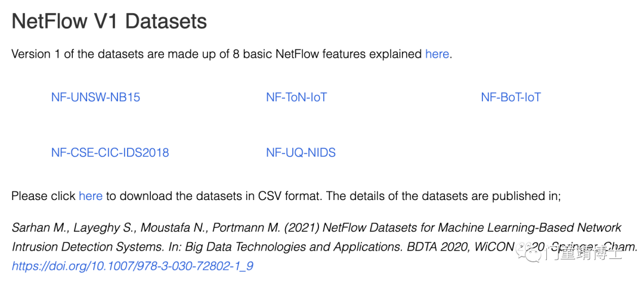644x281 pixels.
Task: Click the 'NetFlow V1 Datasets' heading
Action: 109,21
